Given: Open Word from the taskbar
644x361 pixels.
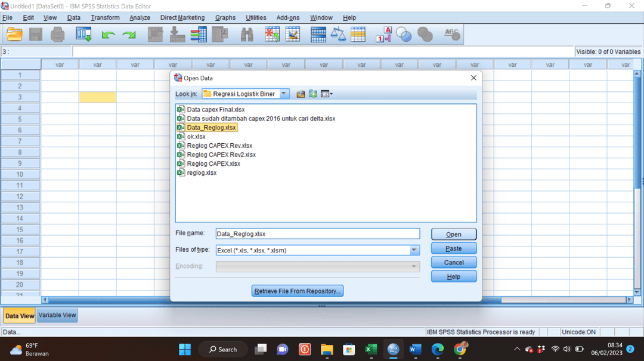Looking at the screenshot, I should [x=415, y=350].
